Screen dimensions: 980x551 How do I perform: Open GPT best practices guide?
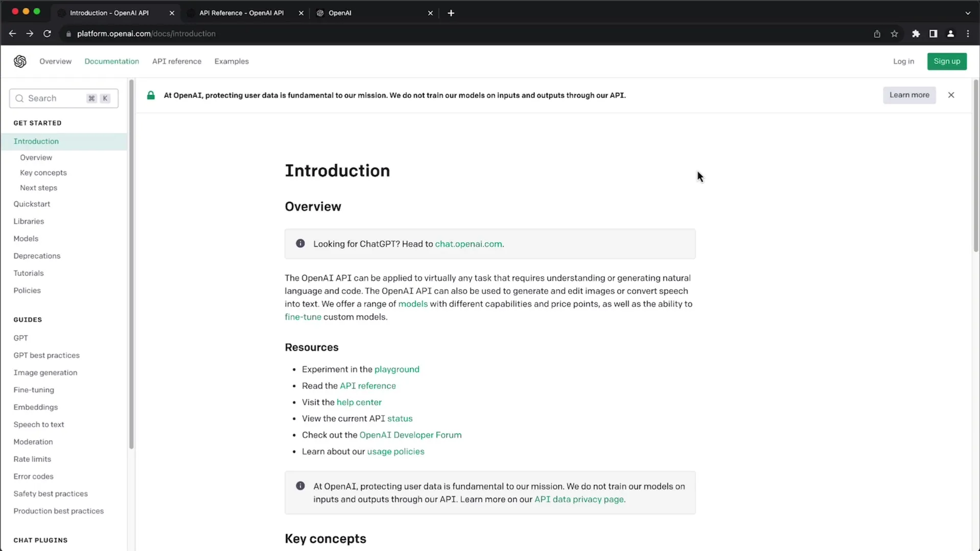point(46,355)
